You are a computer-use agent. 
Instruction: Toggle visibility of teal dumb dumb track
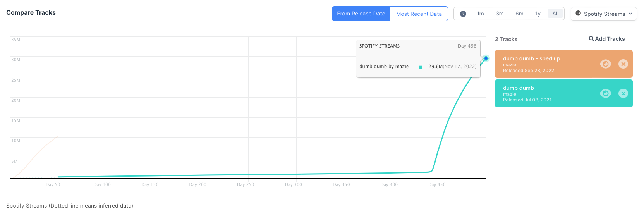tap(605, 93)
